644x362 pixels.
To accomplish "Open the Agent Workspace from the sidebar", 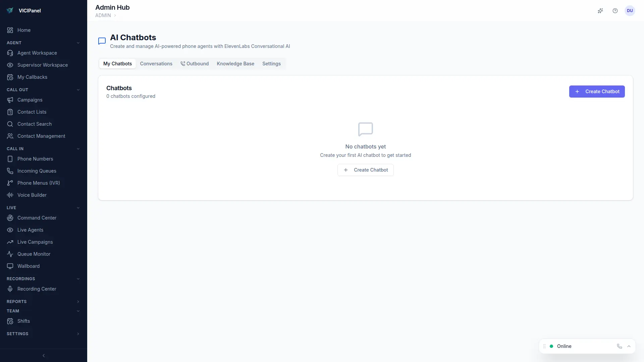I will point(37,53).
